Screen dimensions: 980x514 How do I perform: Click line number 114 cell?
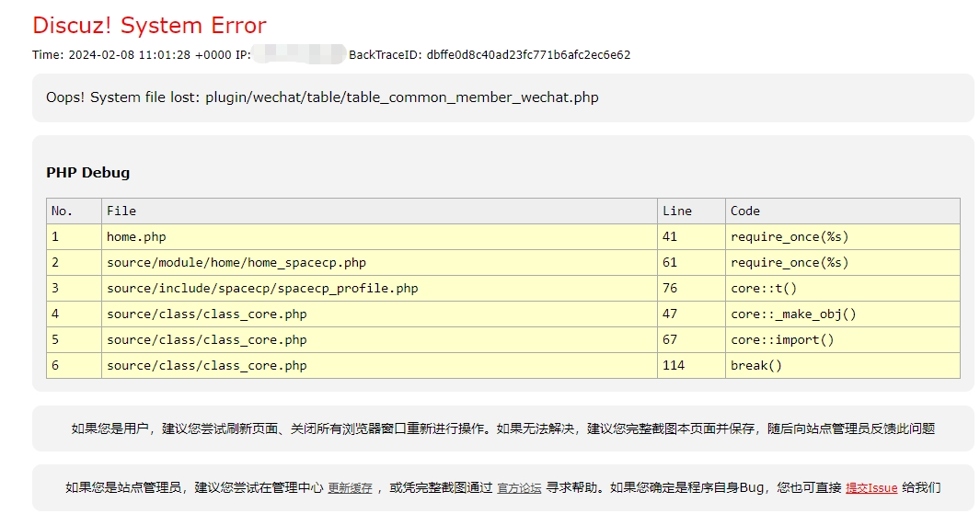(673, 365)
